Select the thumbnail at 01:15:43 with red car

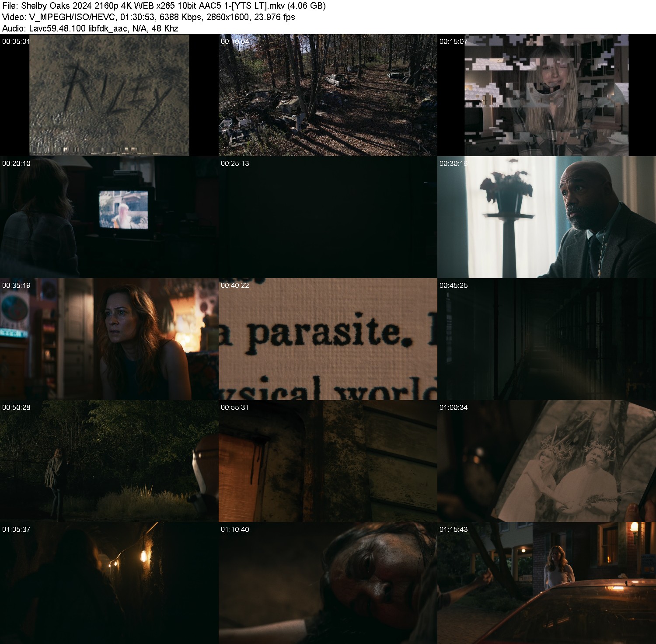(547, 583)
